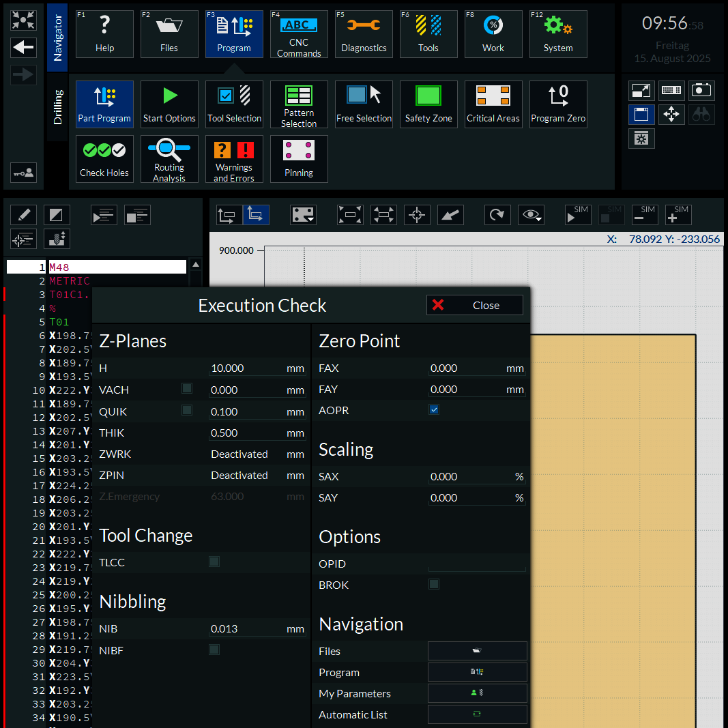
Task: Open the Work section
Action: tap(493, 34)
